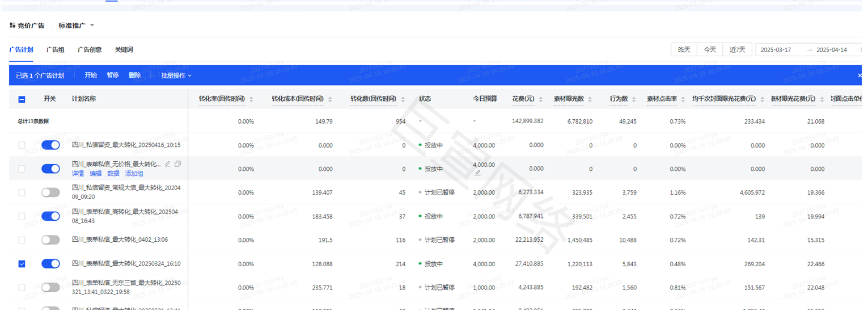Turn off switch for 四川_私信留资_最大转化_20250416_10:15
The image size is (868, 315).
(50, 145)
